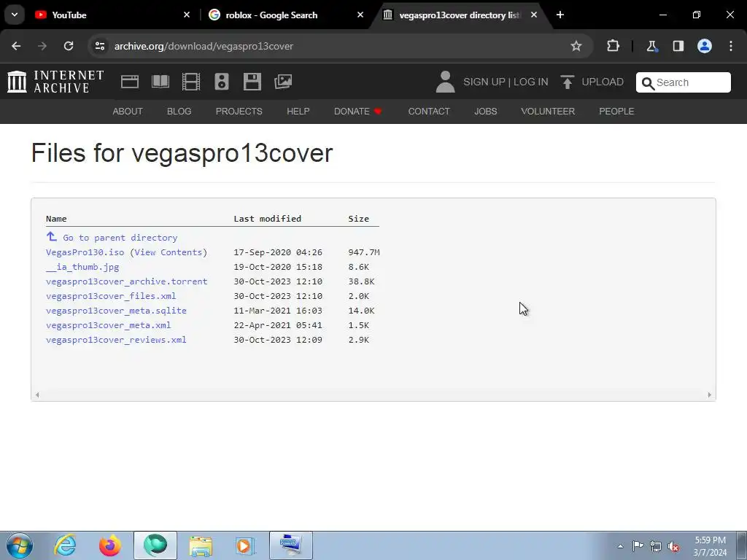The width and height of the screenshot is (747, 560).
Task: Download the VegasPro130.iso file link
Action: (x=85, y=252)
